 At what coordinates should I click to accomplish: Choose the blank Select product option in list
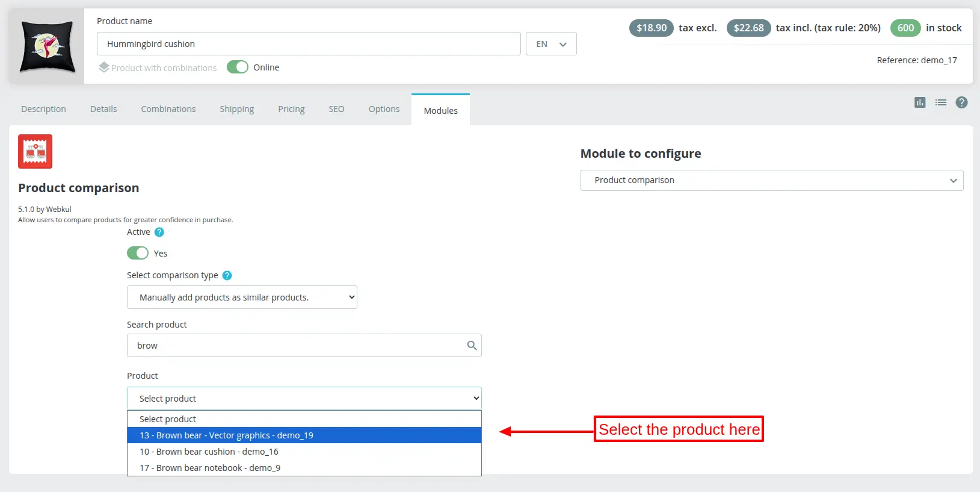[304, 419]
